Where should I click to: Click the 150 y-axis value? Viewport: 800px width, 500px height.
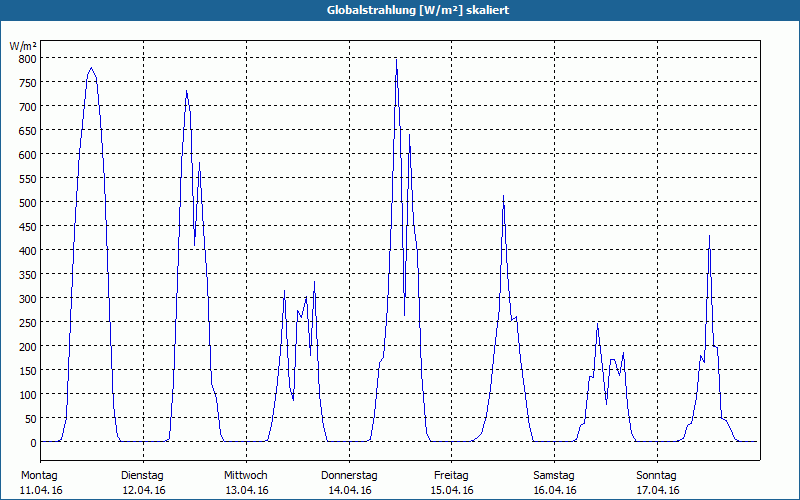[27, 371]
